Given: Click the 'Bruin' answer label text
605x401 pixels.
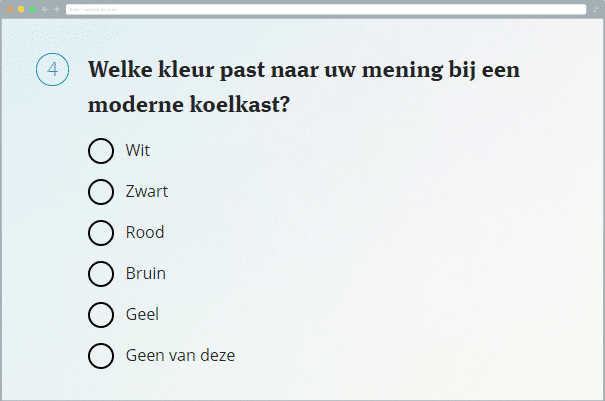Looking at the screenshot, I should coord(146,274).
